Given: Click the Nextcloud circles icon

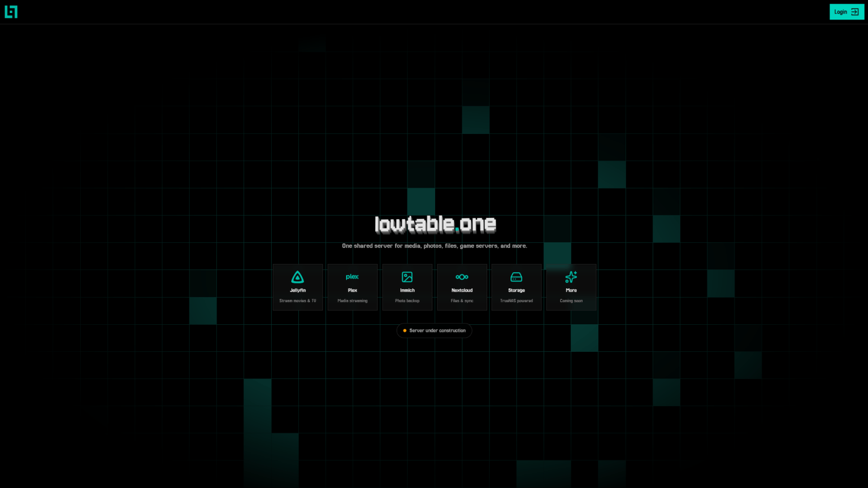Looking at the screenshot, I should tap(462, 277).
